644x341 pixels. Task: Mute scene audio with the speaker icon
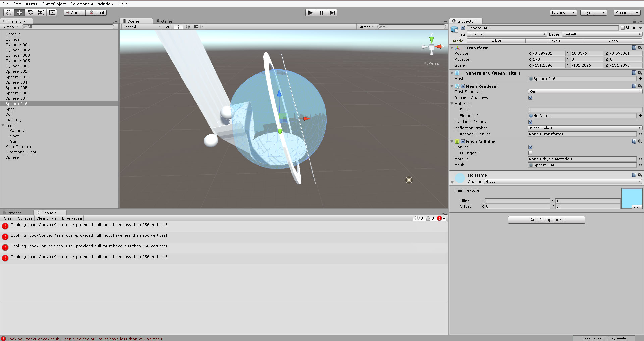point(187,27)
